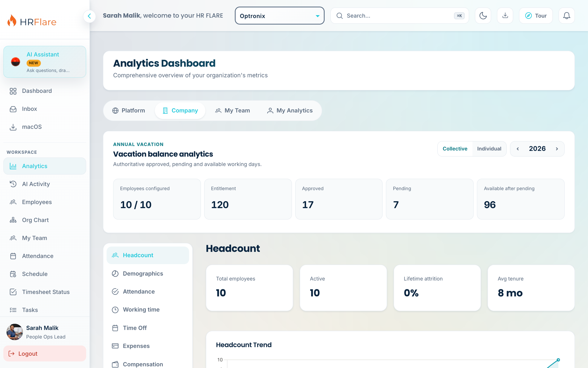Select the Platform analytics tab
The width and height of the screenshot is (588, 368).
click(128, 110)
